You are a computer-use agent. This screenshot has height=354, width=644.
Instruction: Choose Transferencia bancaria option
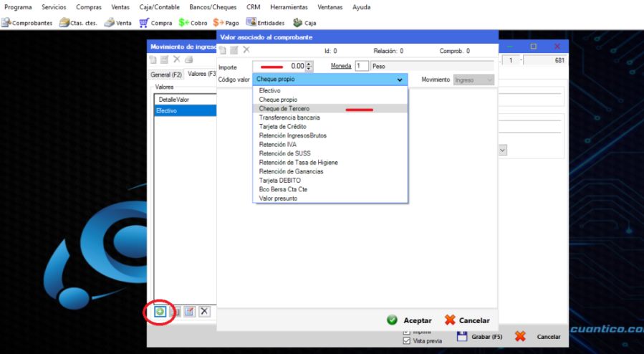coord(330,118)
